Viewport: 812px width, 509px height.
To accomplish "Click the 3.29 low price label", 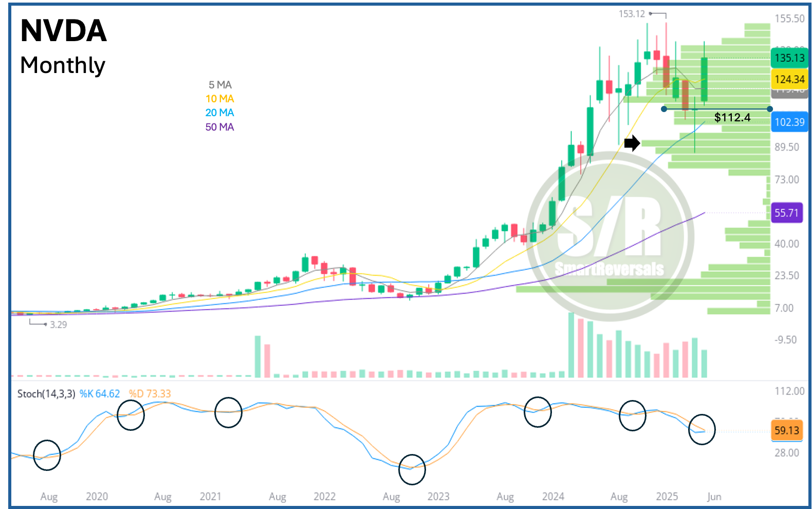I will [59, 325].
